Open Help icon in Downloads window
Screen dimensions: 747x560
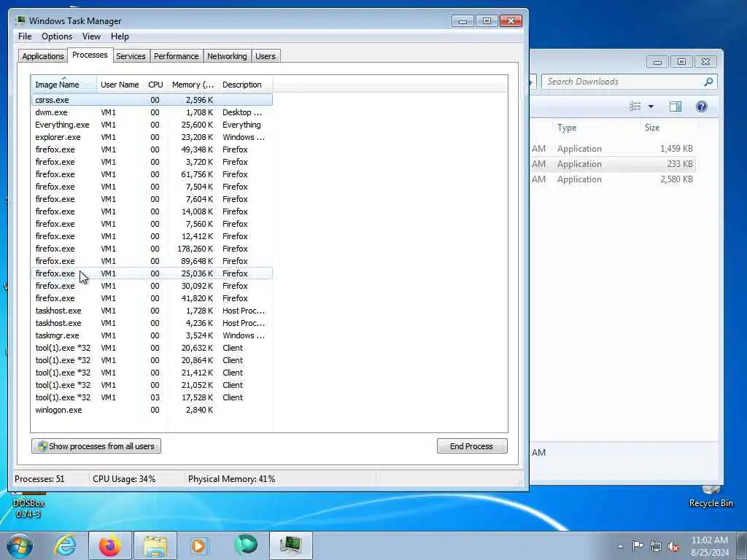[701, 106]
